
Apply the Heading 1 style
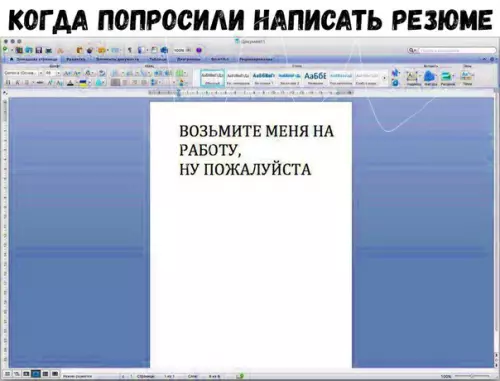pyautogui.click(x=263, y=78)
